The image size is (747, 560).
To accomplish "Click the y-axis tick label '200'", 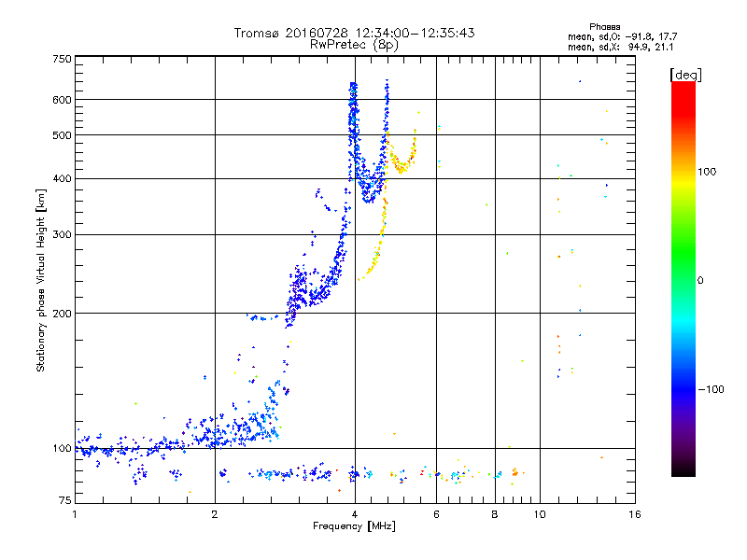I will pyautogui.click(x=63, y=314).
